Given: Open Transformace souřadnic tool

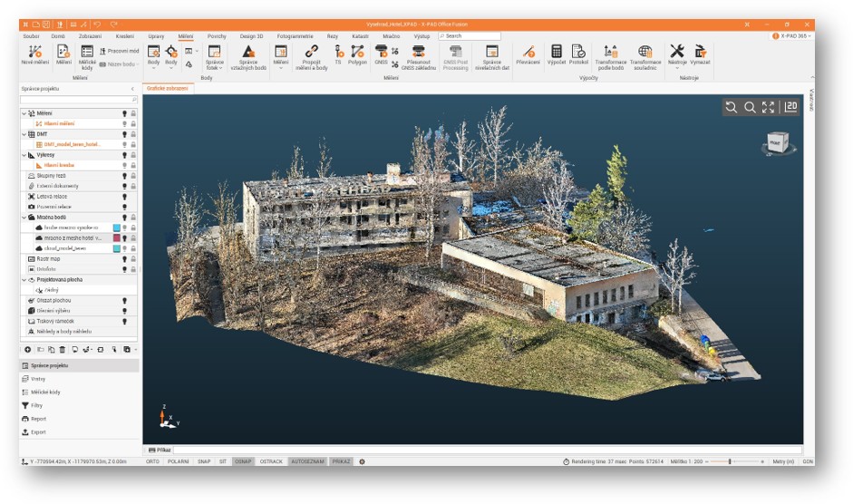Looking at the screenshot, I should point(645,56).
